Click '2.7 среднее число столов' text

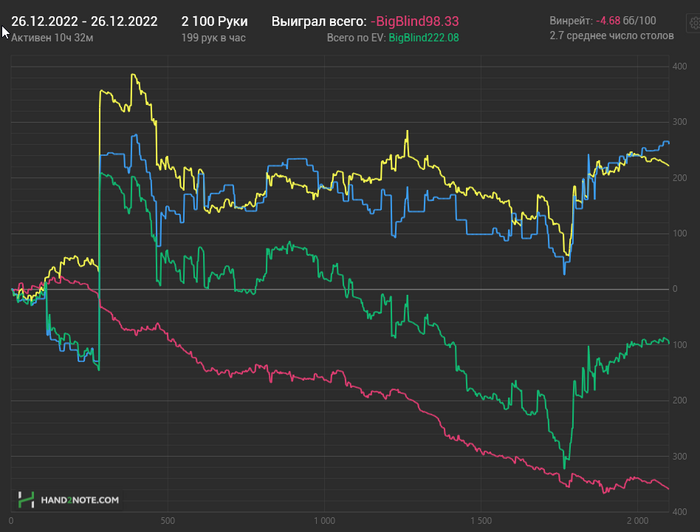[612, 36]
